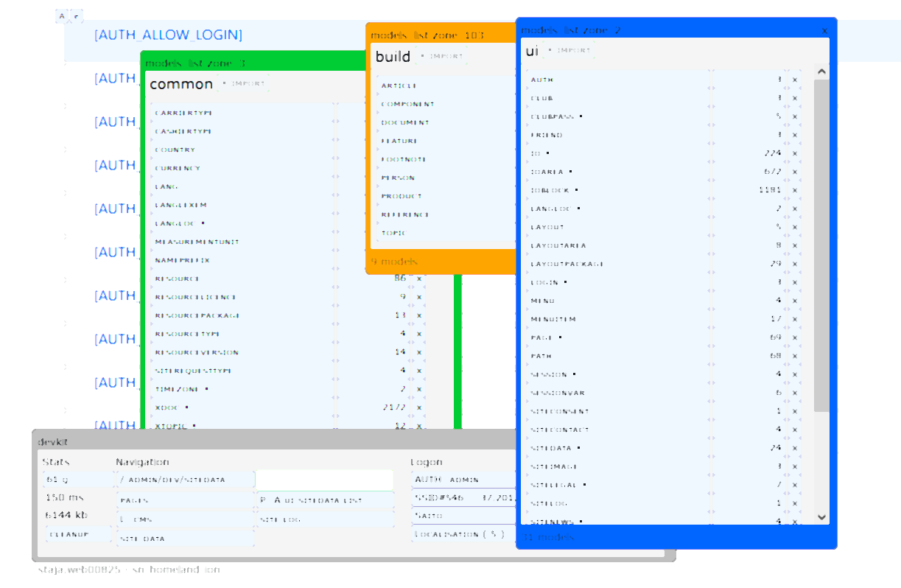
Task: Click the Cleanup button under Stats
Action: (69, 533)
